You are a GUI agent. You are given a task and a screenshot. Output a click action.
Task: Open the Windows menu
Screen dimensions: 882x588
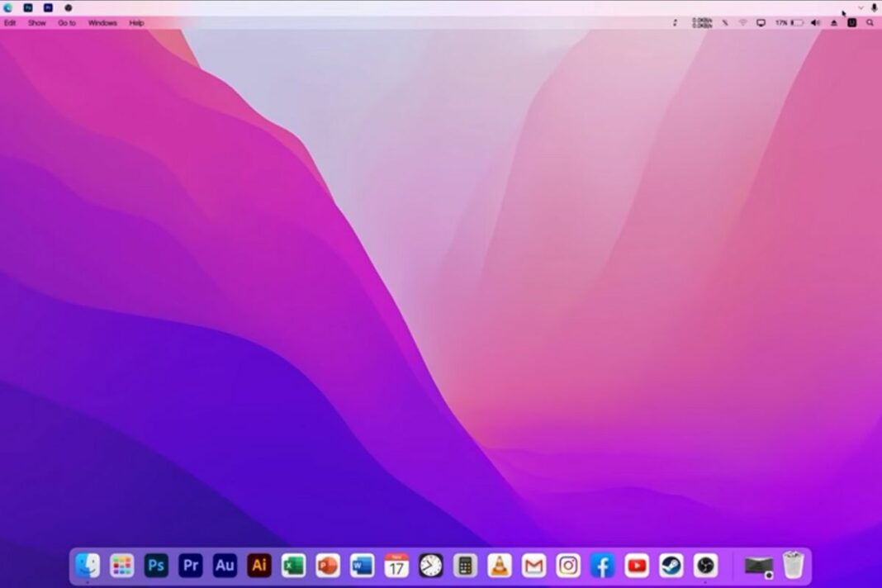coord(102,22)
